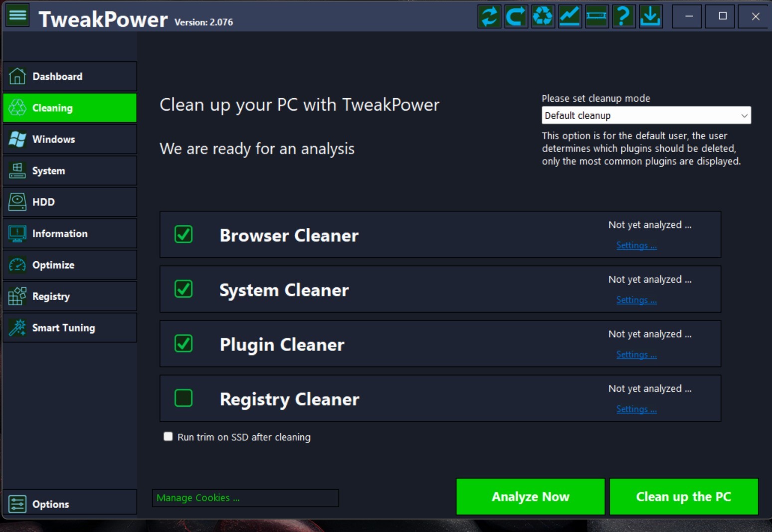This screenshot has width=772, height=532.
Task: Click the recycle symbol toolbar icon
Action: coord(543,16)
